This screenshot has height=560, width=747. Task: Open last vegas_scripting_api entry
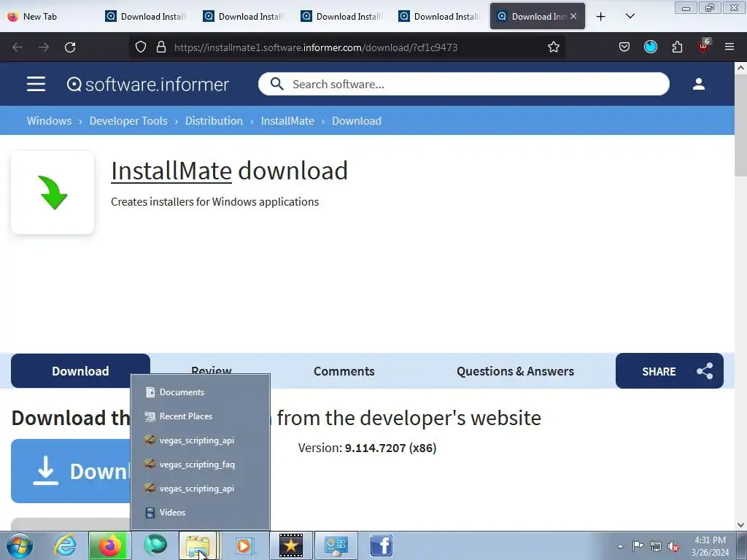200,489
